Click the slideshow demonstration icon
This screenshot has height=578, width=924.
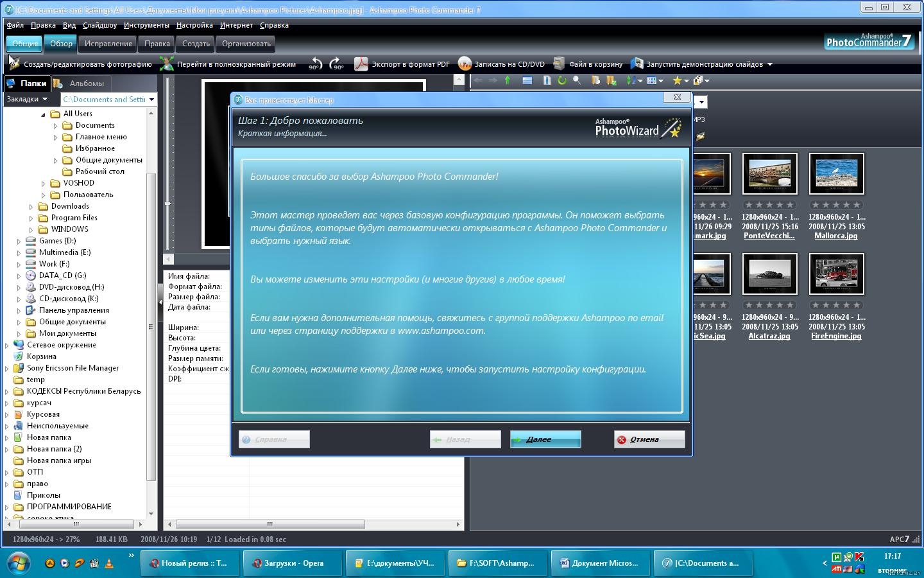pyautogui.click(x=637, y=64)
